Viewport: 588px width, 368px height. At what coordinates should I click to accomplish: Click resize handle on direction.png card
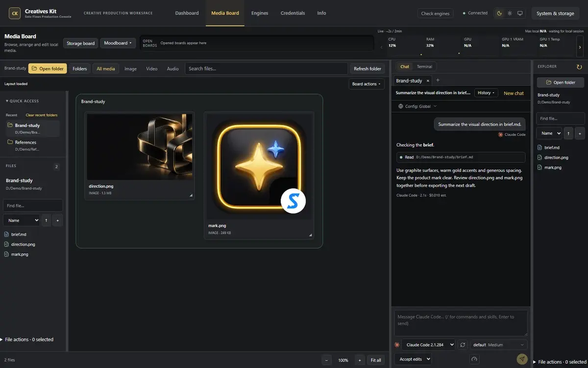coord(191,195)
